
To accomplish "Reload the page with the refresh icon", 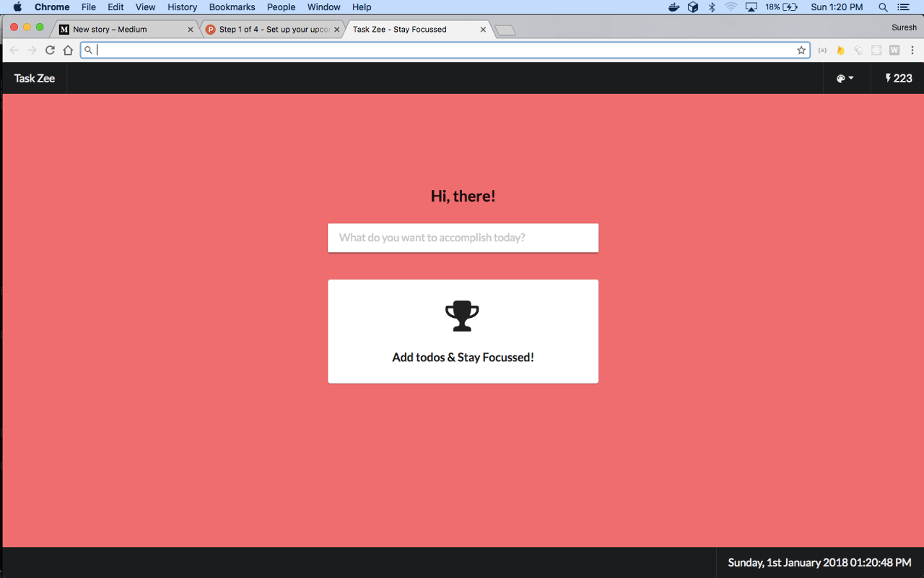I will pyautogui.click(x=50, y=50).
